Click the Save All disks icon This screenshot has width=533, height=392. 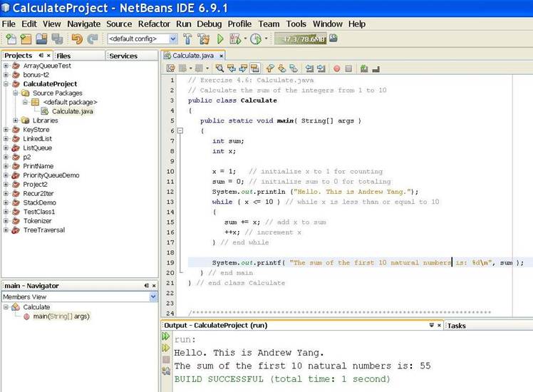(56, 38)
